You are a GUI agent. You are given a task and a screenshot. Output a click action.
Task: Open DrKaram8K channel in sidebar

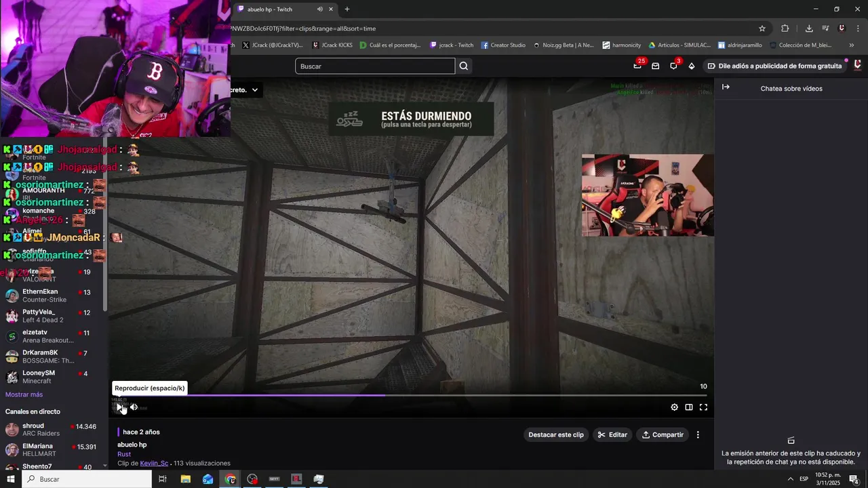(x=52, y=357)
